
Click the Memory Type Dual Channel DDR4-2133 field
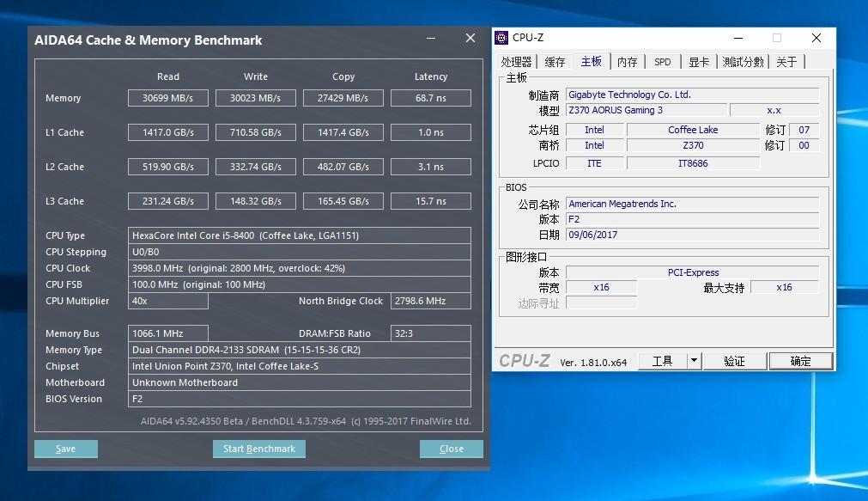[x=300, y=350]
